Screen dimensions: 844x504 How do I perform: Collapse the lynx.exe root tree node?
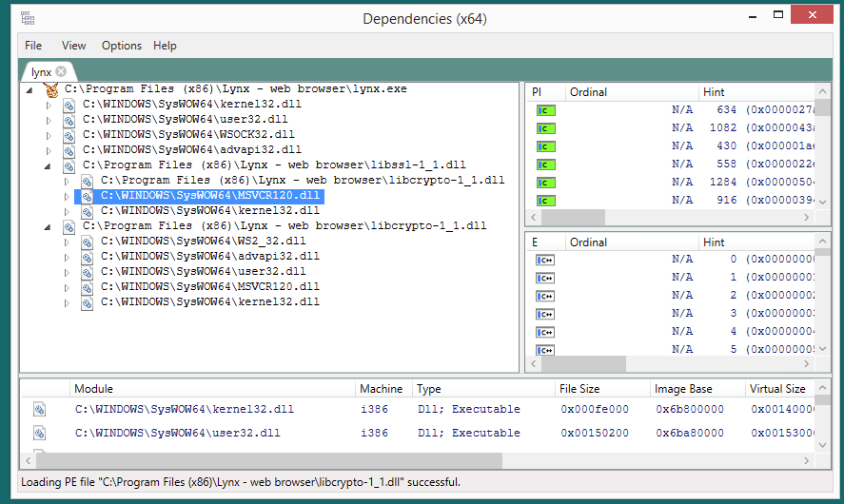(30, 89)
